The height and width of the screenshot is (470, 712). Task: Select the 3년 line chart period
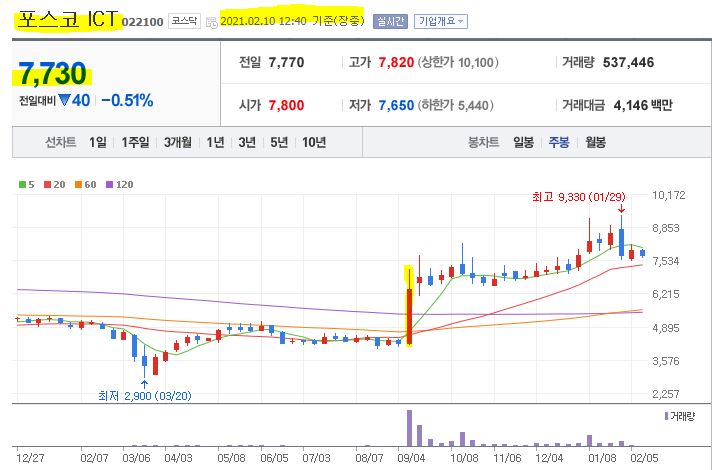(x=247, y=143)
